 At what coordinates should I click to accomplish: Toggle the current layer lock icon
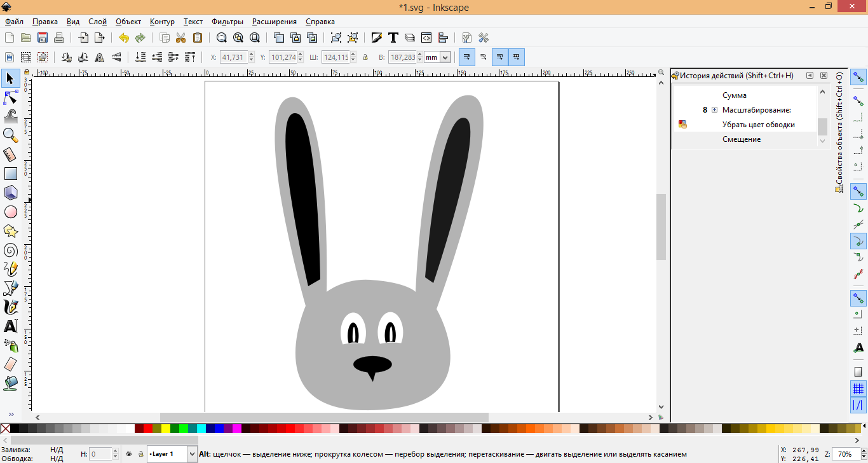click(140, 454)
